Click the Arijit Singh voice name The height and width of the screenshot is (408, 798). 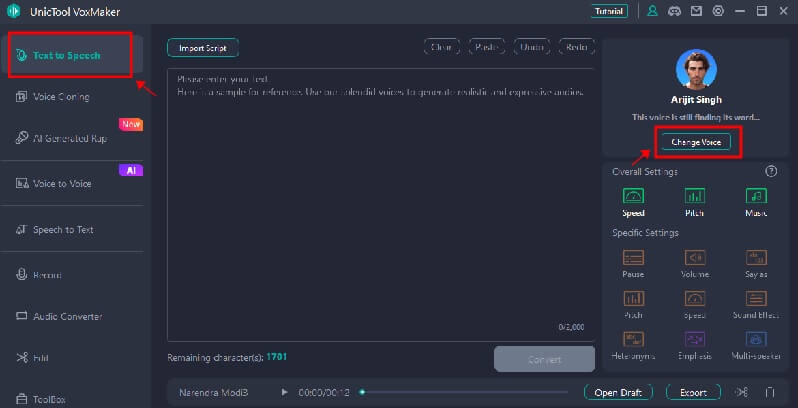coord(696,100)
